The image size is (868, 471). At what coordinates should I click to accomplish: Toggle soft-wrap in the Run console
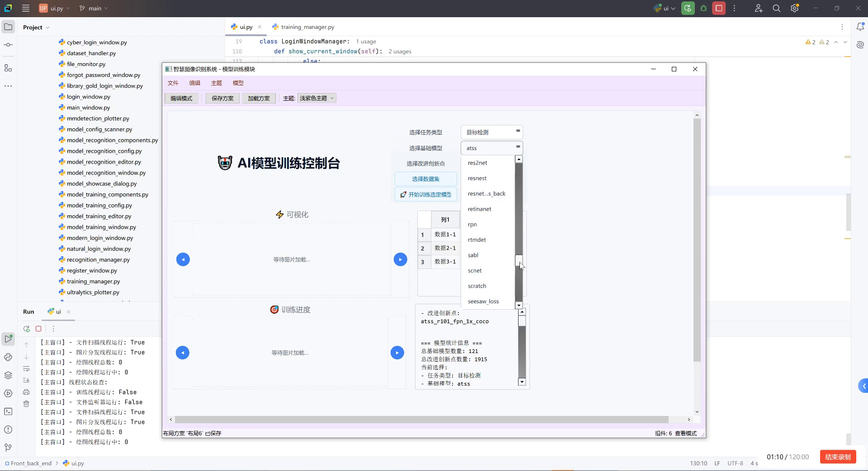[x=27, y=369]
